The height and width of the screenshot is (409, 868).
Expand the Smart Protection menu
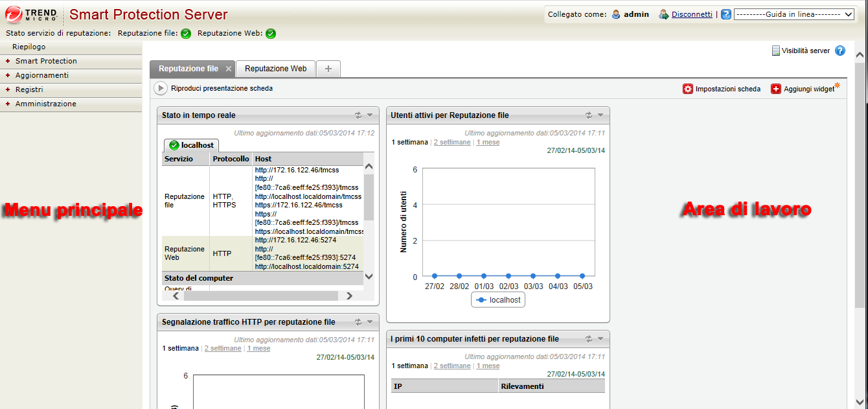[x=46, y=61]
